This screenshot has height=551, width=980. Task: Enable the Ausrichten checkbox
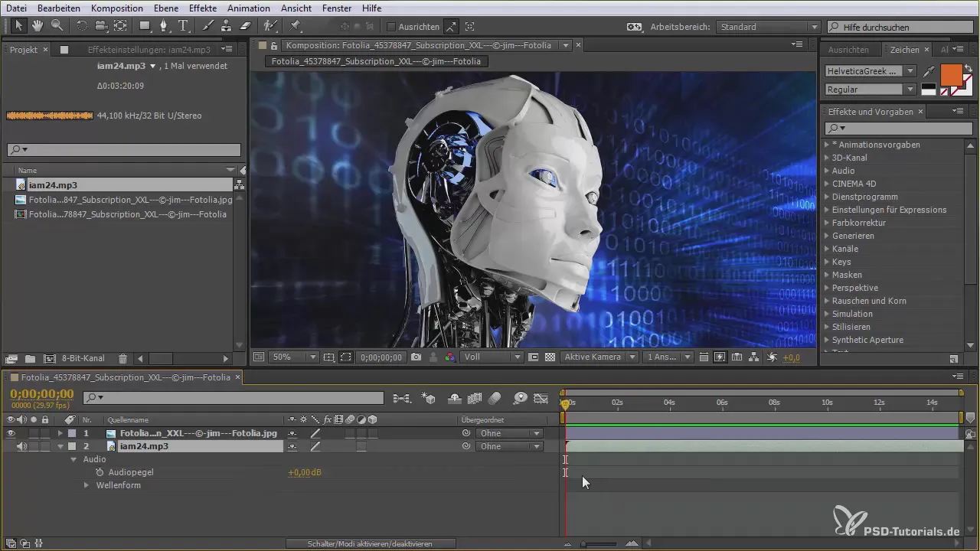coord(391,27)
